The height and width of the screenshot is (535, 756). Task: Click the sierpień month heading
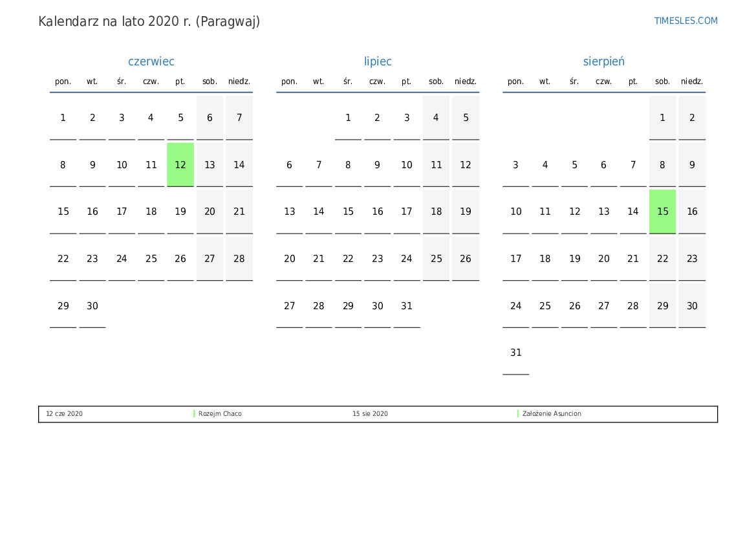tap(603, 61)
